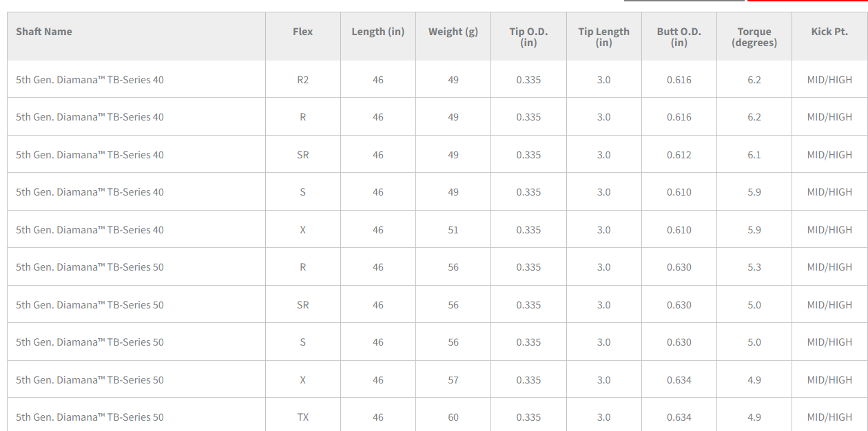Click MID/HIGH kick point in TX row

pyautogui.click(x=829, y=417)
